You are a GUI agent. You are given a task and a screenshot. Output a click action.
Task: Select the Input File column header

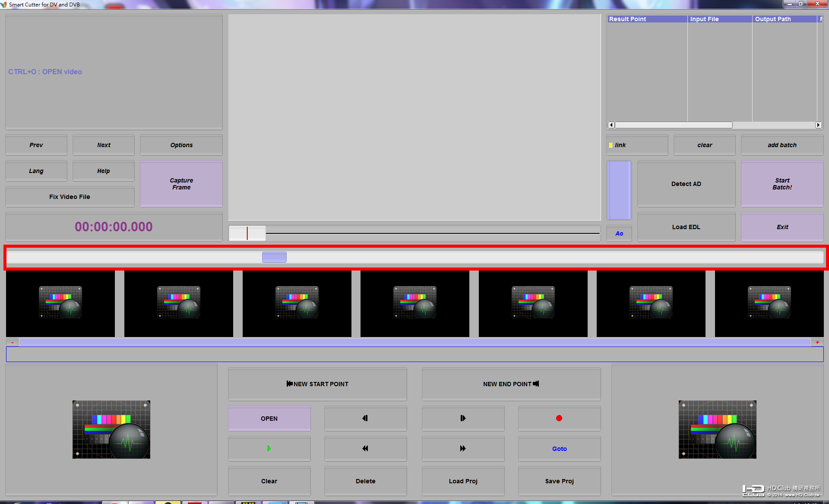(x=719, y=19)
